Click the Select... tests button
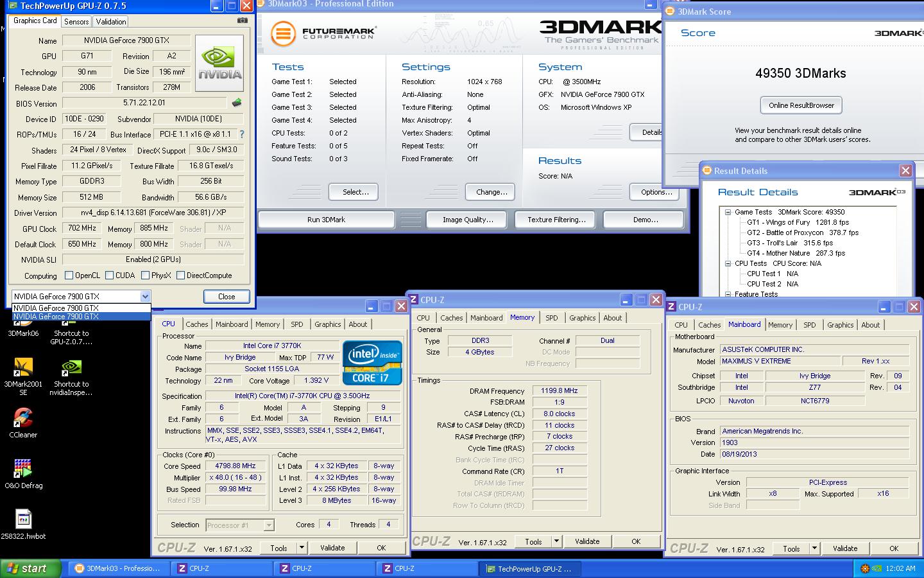 click(355, 192)
